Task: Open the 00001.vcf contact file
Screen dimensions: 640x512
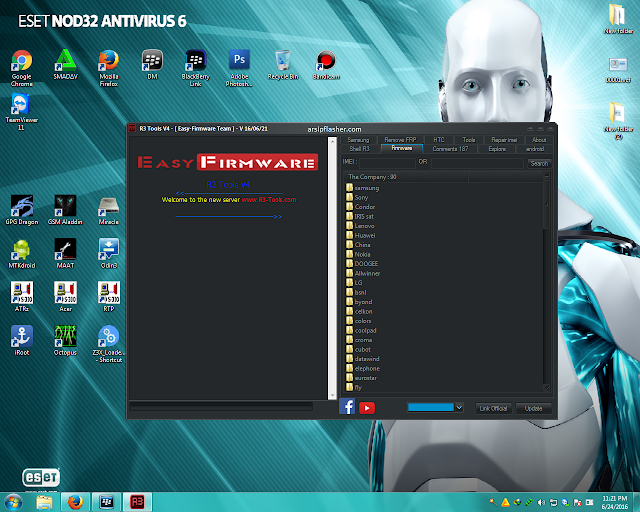Action: 618,70
